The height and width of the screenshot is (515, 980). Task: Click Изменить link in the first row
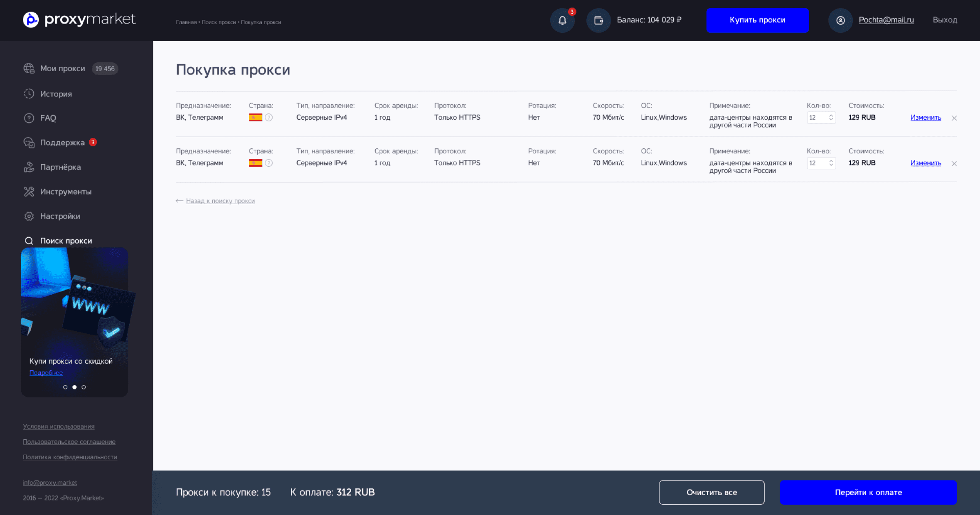tap(926, 118)
